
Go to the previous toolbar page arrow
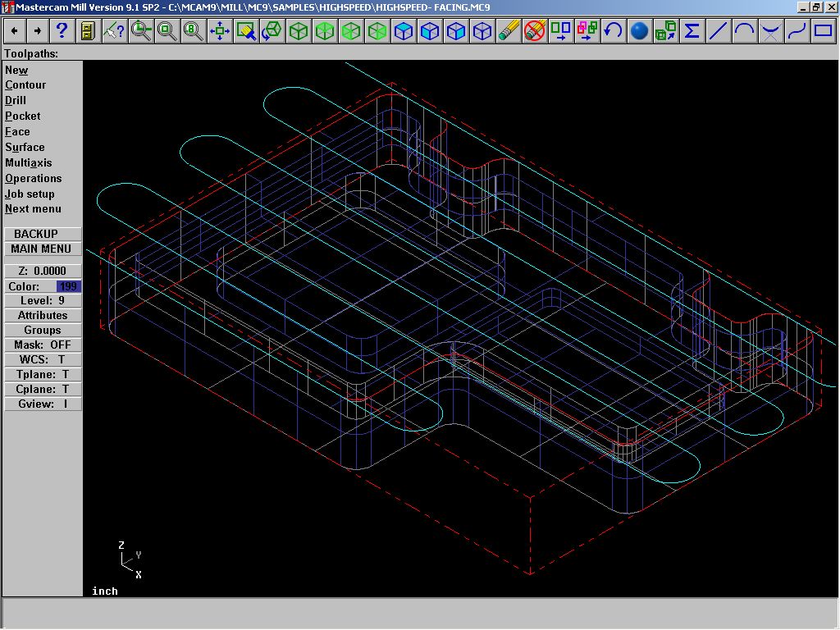pyautogui.click(x=15, y=31)
